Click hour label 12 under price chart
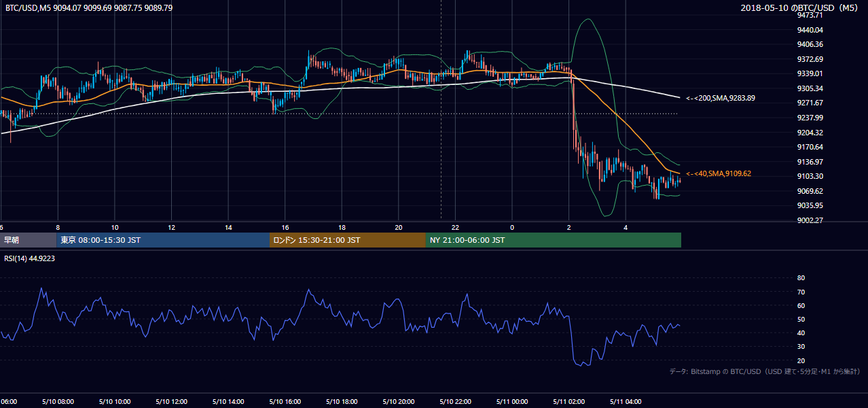Image resolution: width=868 pixels, height=408 pixels. [x=172, y=227]
